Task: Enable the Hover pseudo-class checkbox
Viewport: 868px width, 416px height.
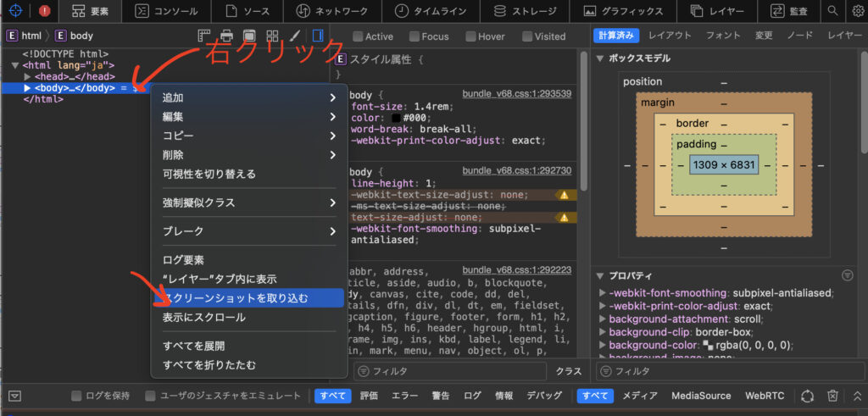Action: (470, 36)
